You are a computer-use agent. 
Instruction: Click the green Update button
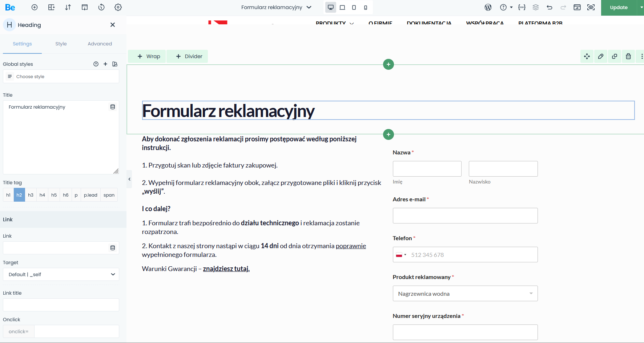619,8
